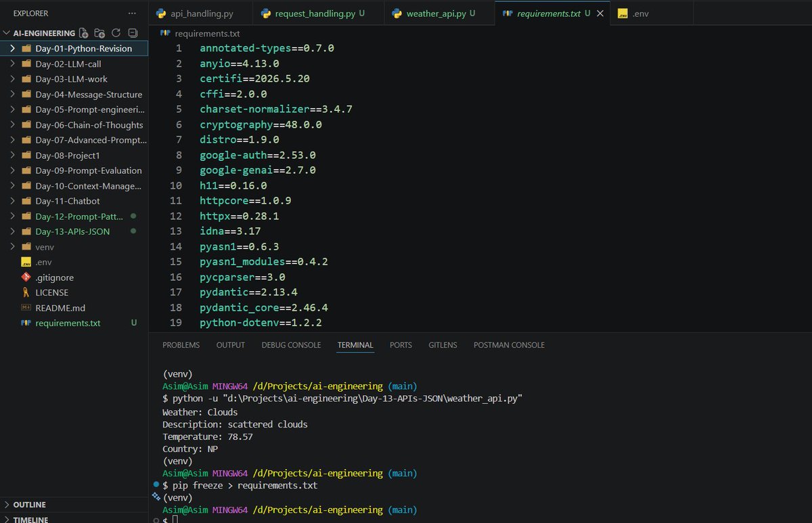The height and width of the screenshot is (523, 812).
Task: Open the GITLENS panel tab
Action: [x=443, y=345]
